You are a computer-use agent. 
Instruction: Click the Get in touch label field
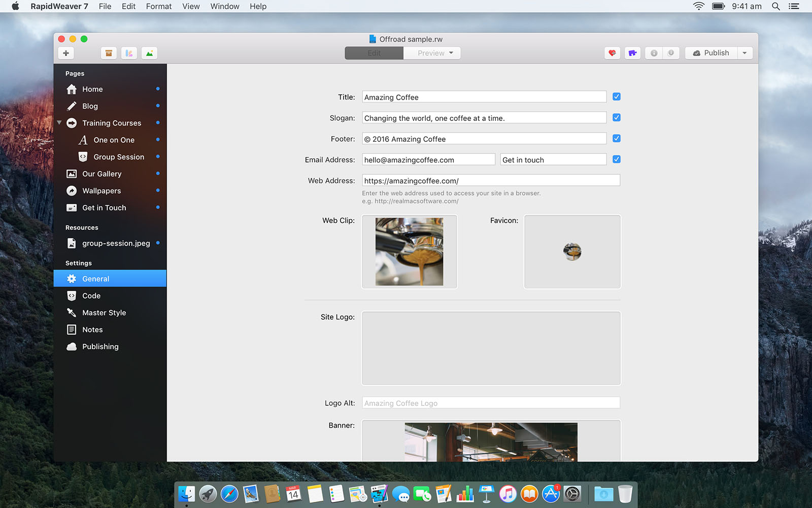coord(553,160)
